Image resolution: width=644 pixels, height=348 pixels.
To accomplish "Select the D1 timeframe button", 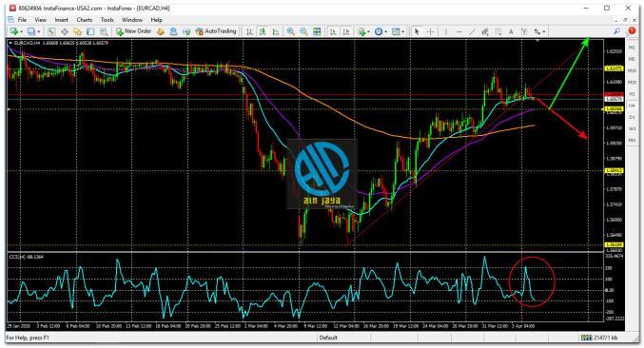I will (632, 117).
